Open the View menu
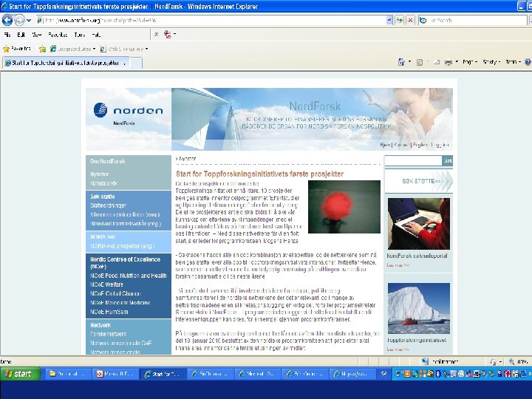 coord(37,35)
